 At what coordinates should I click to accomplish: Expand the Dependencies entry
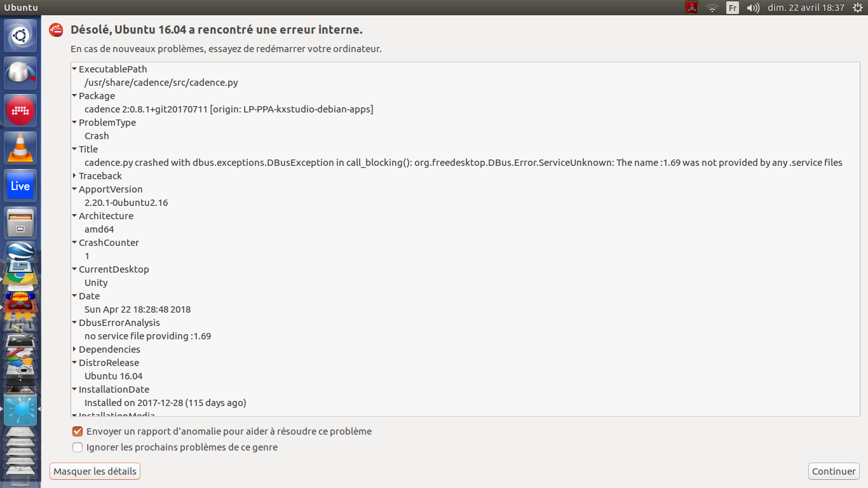coord(74,349)
